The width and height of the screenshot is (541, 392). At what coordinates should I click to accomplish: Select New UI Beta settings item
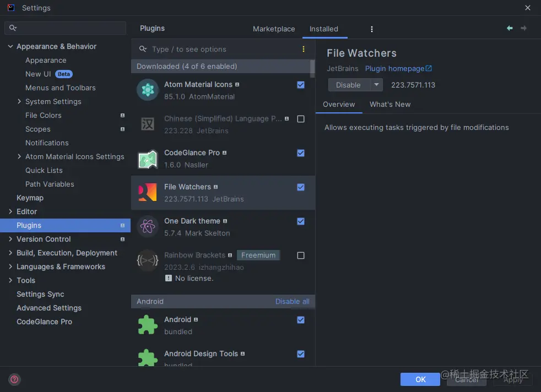tap(48, 74)
